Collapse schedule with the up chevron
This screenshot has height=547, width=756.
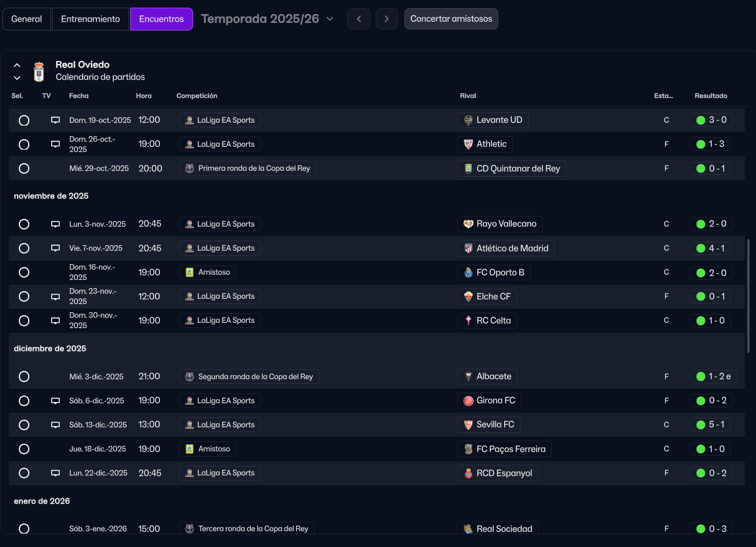click(17, 65)
